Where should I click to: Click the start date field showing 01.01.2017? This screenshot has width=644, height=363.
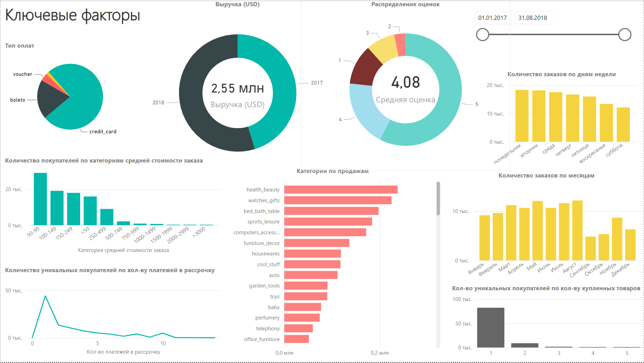click(x=493, y=18)
